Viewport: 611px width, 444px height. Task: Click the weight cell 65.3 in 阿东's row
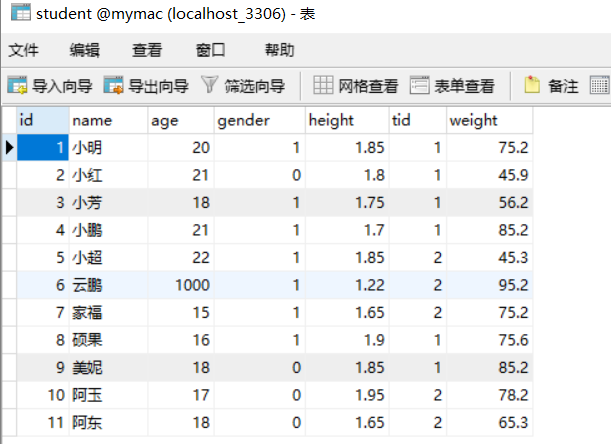pyautogui.click(x=489, y=423)
